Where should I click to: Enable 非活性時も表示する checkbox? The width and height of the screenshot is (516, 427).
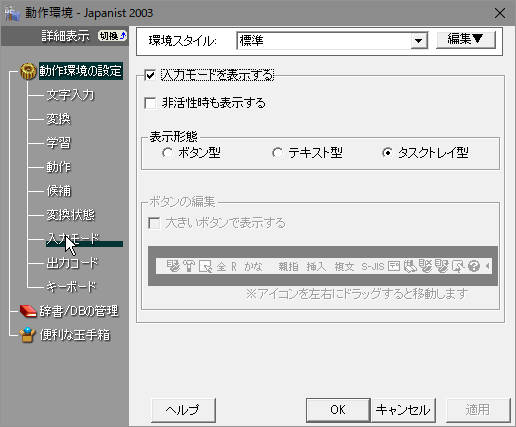[150, 103]
